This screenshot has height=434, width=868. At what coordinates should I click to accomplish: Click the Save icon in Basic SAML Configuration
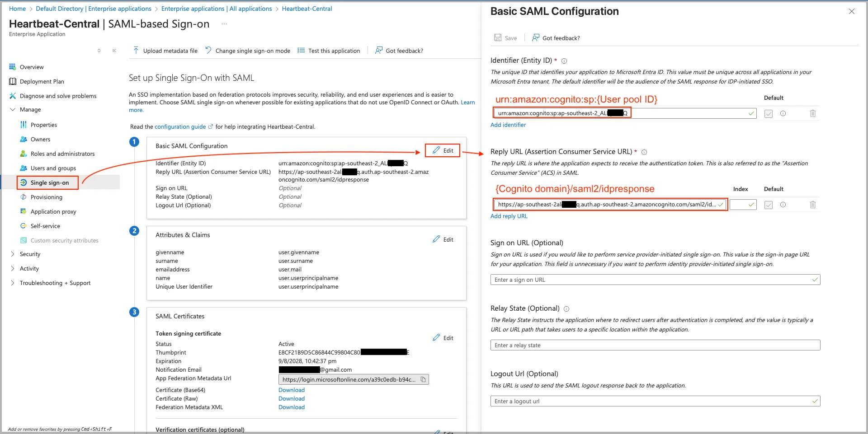pos(498,38)
